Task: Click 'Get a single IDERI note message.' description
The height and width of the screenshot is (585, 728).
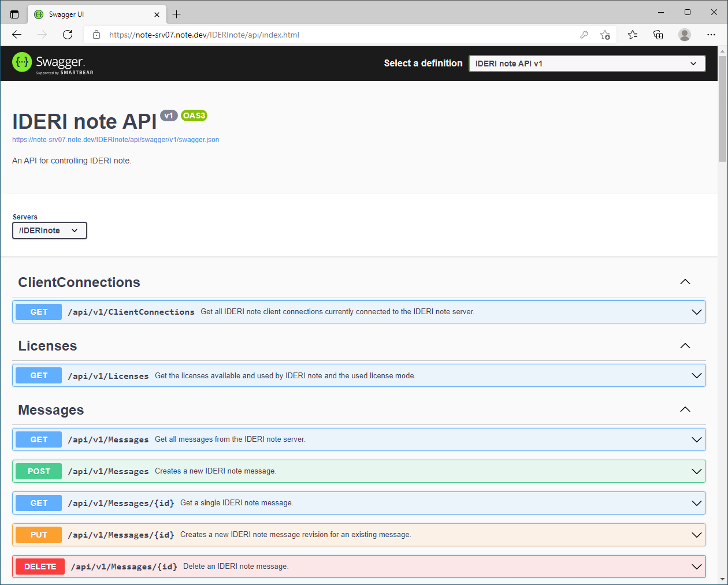Action: coord(237,503)
